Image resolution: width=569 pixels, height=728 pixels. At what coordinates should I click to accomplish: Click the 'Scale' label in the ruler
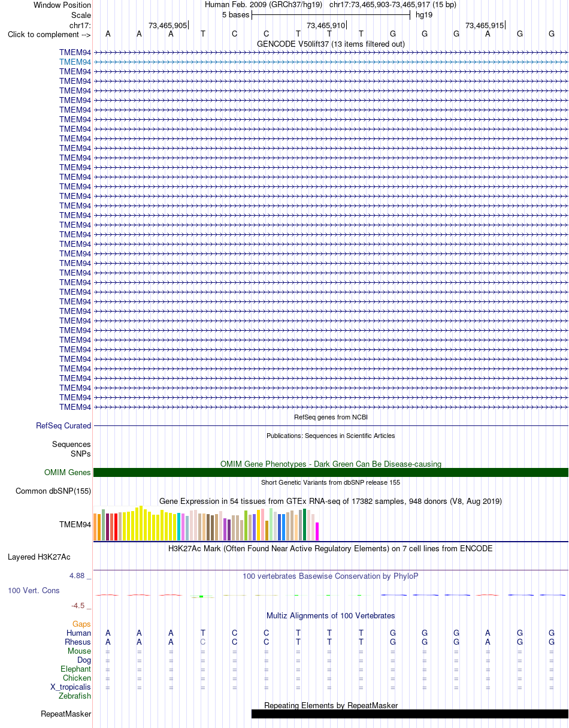[x=81, y=15]
